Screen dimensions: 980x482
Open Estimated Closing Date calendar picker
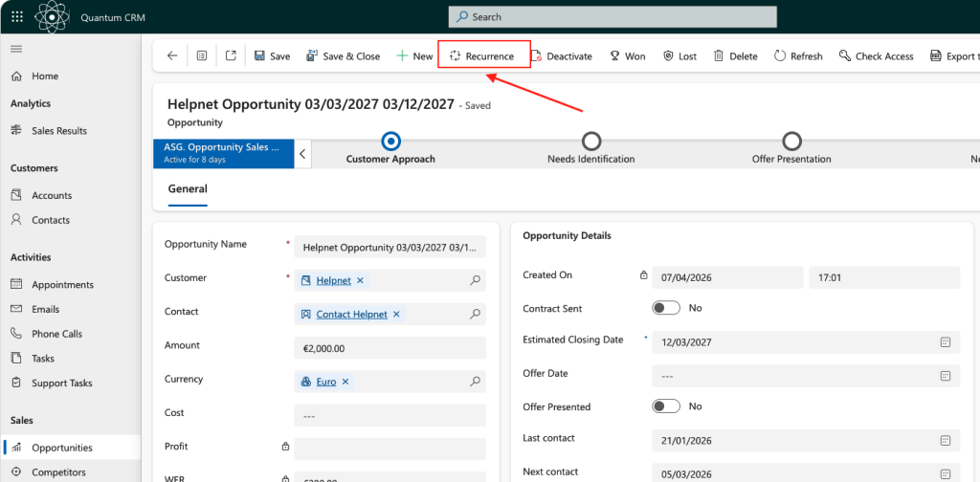pyautogui.click(x=945, y=341)
